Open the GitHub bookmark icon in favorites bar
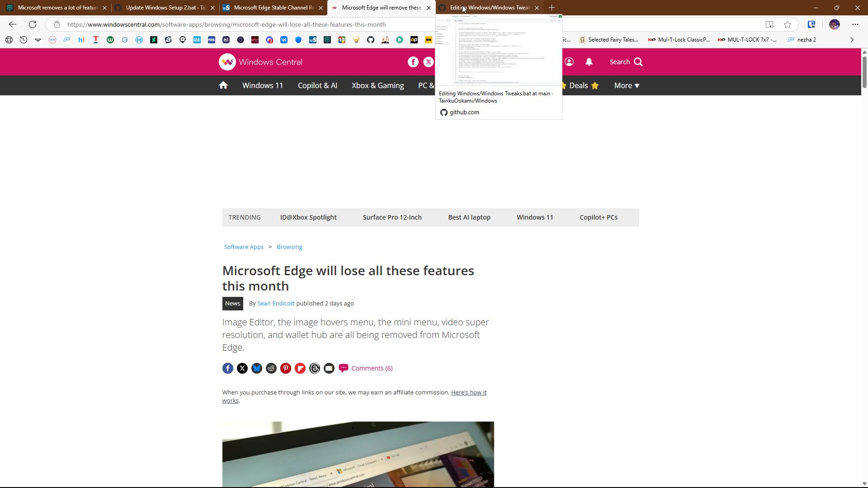This screenshot has width=868, height=488. 371,40
